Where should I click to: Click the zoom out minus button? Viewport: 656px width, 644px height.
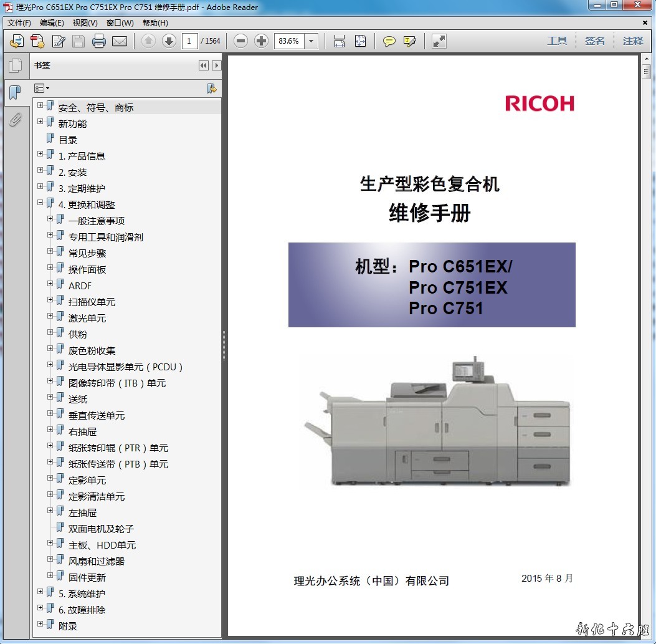click(241, 41)
